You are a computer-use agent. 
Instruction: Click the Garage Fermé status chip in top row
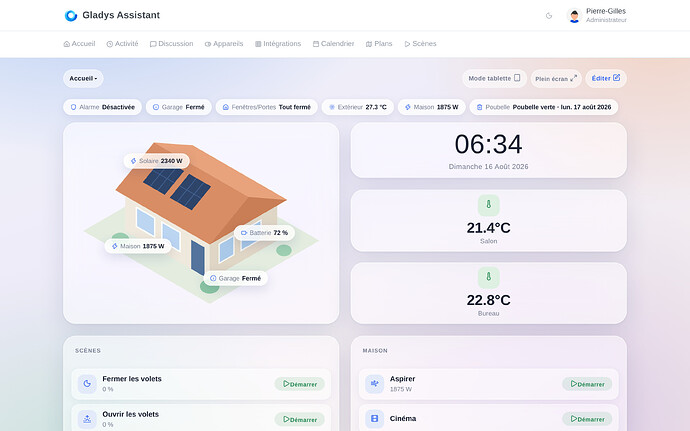[x=179, y=107]
